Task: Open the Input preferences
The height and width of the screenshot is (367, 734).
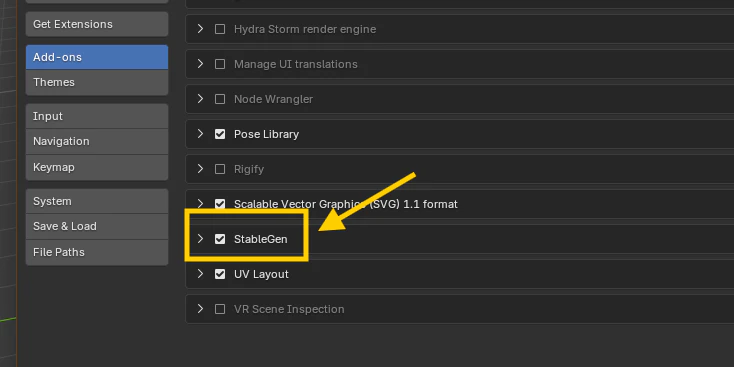Action: 97,116
